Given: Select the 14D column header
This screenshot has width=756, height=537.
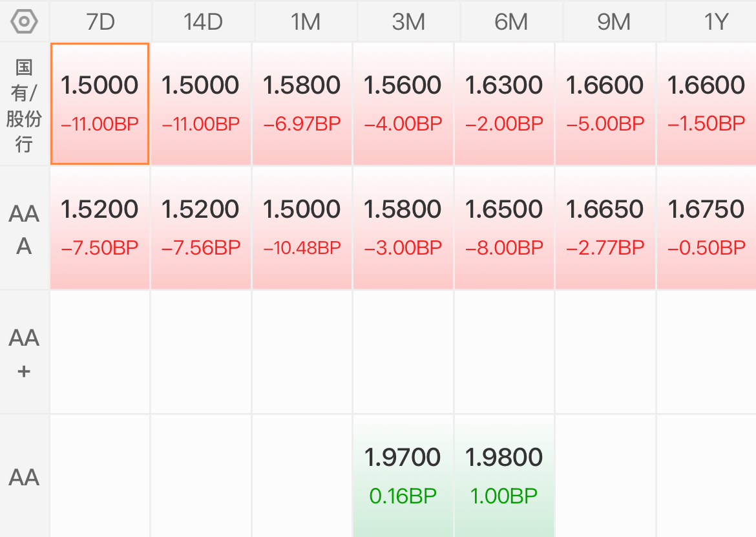Looking at the screenshot, I should (203, 22).
